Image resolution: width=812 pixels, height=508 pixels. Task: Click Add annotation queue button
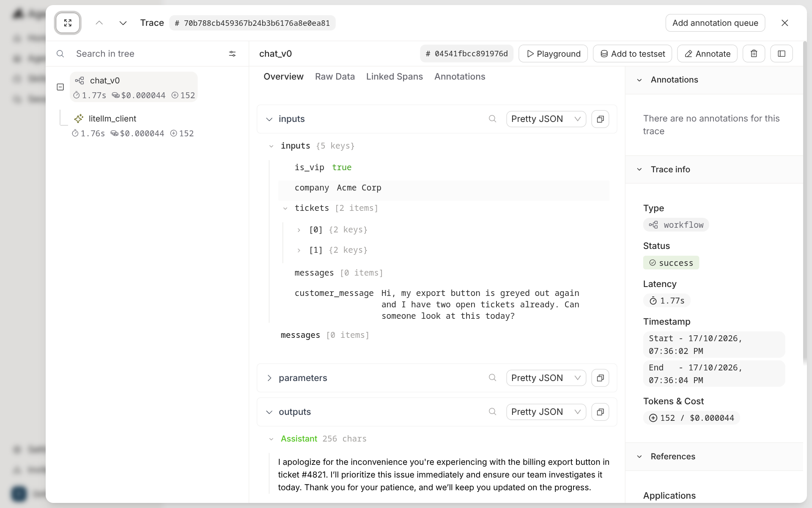point(715,23)
